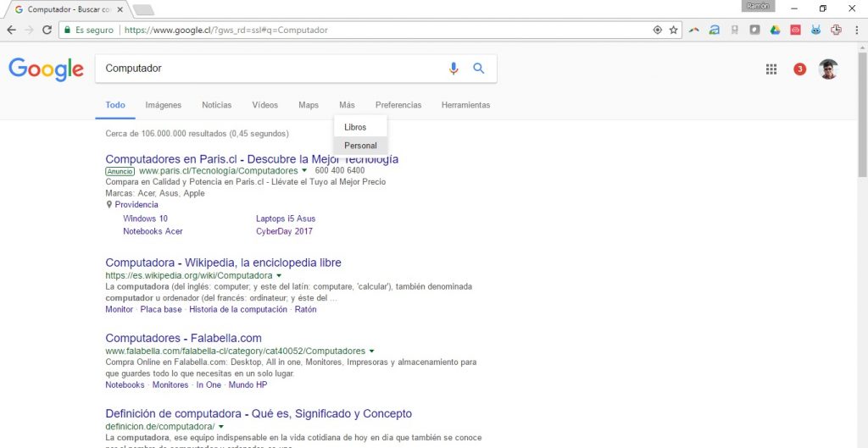This screenshot has width=868, height=448.
Task: Switch to the Noticias tab
Action: pos(216,105)
